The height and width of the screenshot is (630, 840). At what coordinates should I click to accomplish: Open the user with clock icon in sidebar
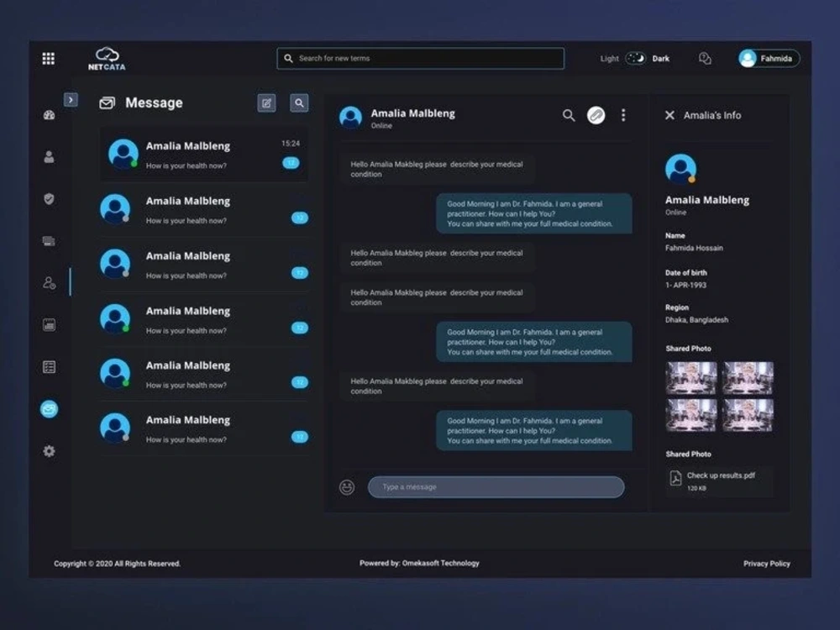50,283
